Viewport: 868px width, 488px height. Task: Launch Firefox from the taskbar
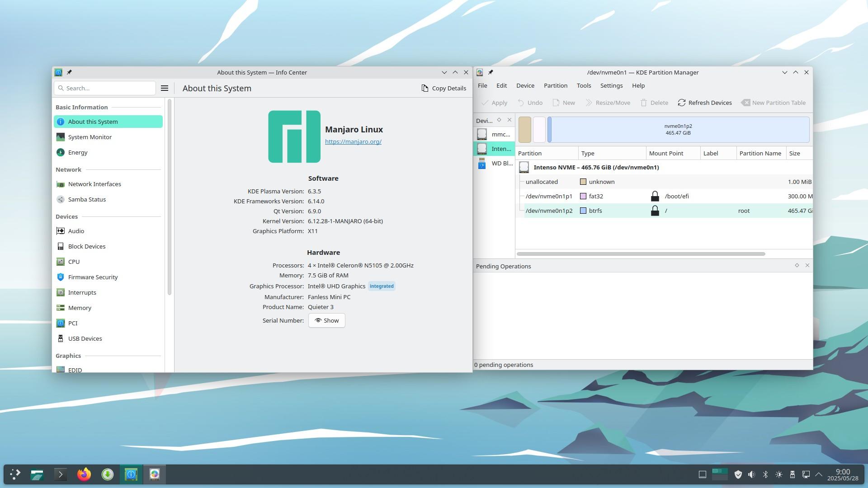pyautogui.click(x=84, y=474)
